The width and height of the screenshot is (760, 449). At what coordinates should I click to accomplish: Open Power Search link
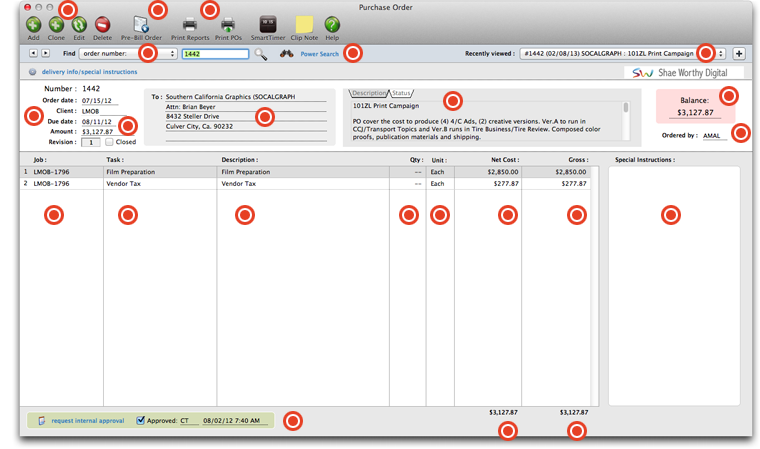pyautogui.click(x=319, y=54)
